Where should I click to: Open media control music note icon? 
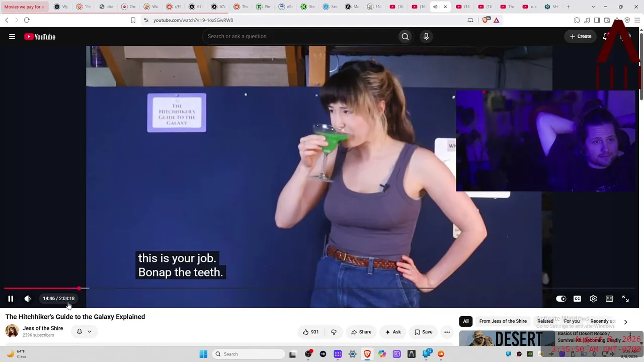pyautogui.click(x=587, y=20)
